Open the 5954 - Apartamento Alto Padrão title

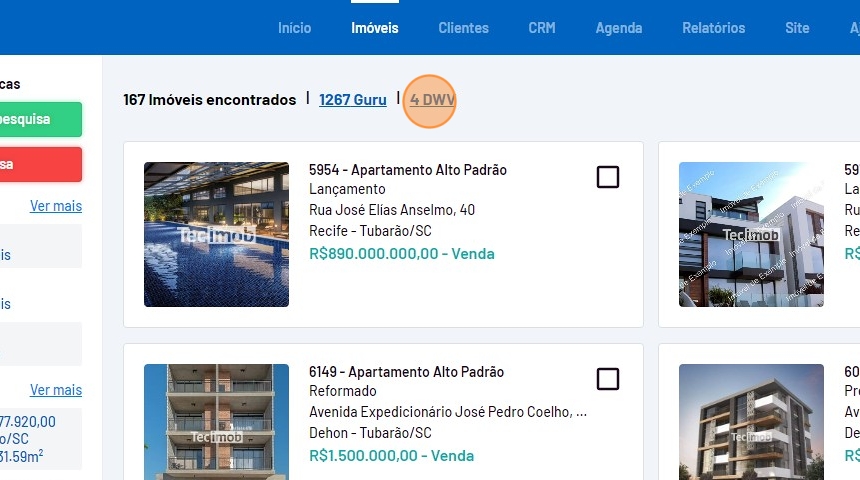(408, 170)
